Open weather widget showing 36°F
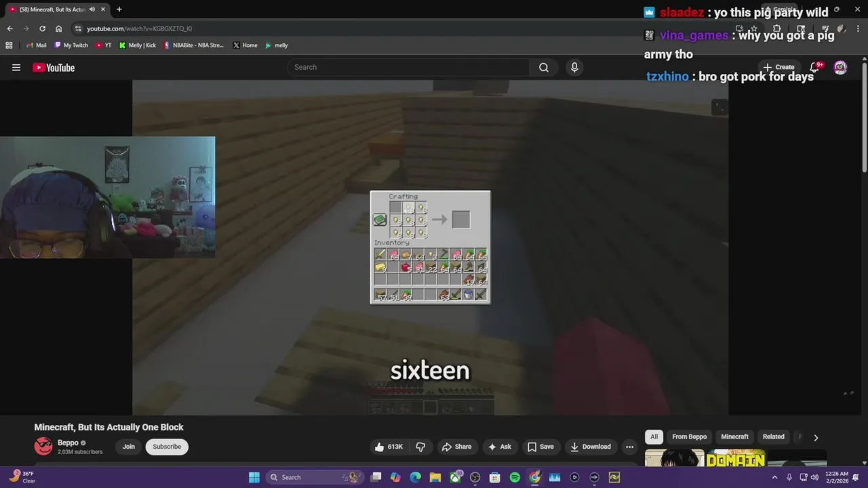 coord(21,477)
